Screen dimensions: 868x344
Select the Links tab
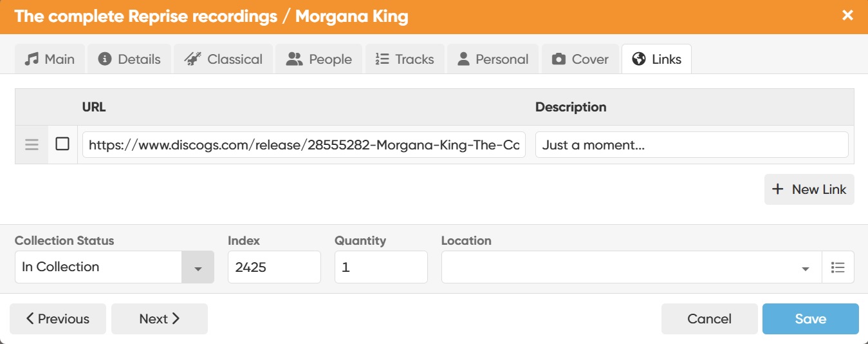coord(656,59)
